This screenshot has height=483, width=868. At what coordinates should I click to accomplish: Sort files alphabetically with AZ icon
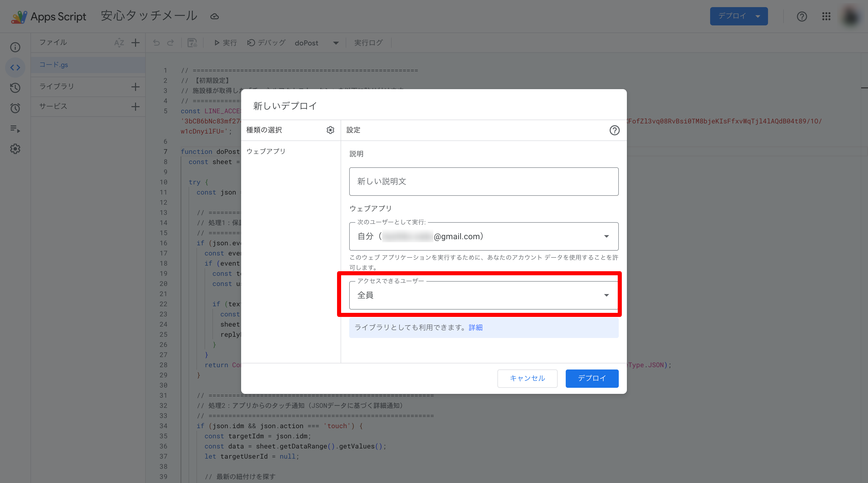coord(119,43)
